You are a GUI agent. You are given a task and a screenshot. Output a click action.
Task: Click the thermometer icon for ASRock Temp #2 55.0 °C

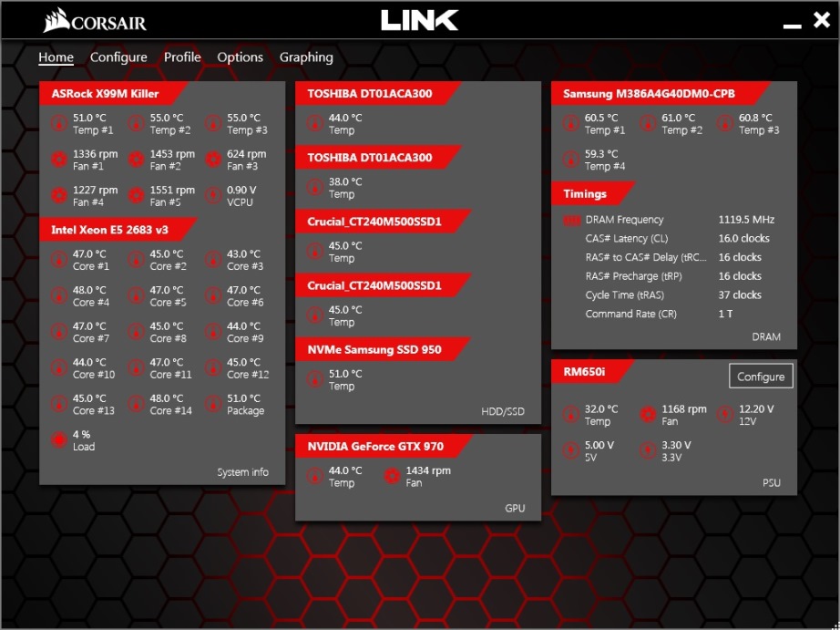(x=136, y=123)
